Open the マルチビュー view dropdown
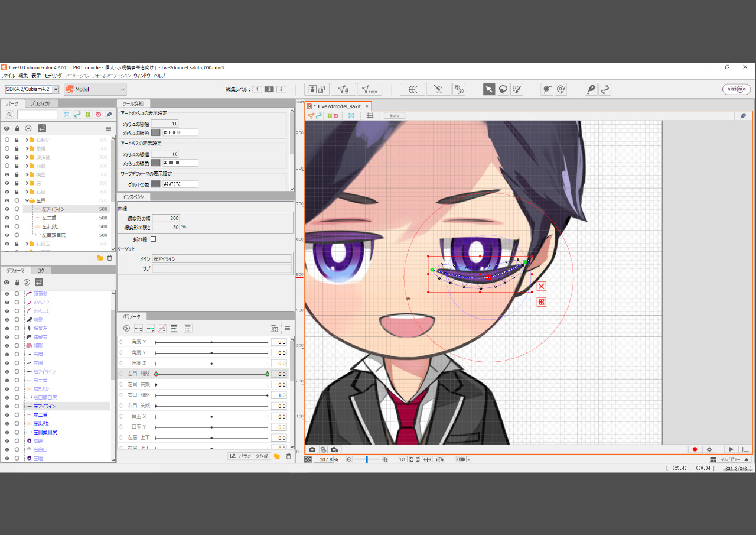756x535 pixels. point(730,459)
